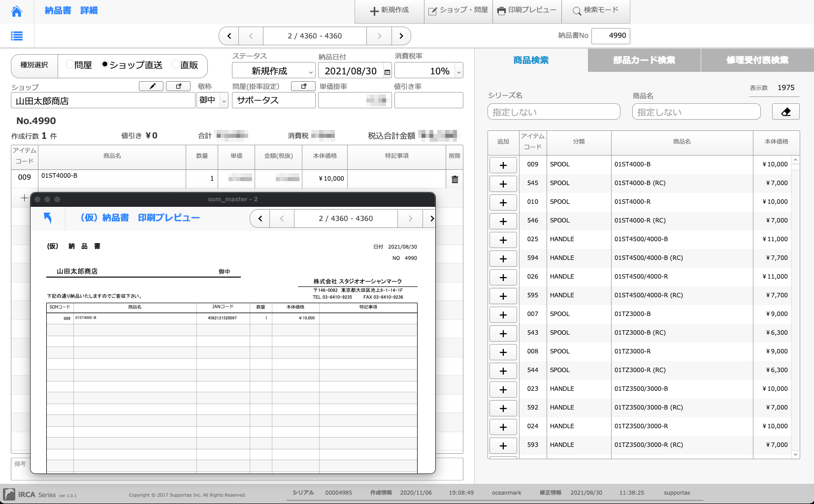Switch to the 修理受付表検索 tab

[x=757, y=61]
